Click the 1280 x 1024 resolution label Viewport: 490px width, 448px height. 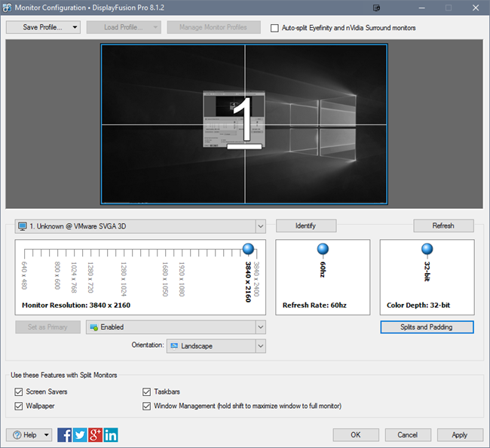click(124, 279)
